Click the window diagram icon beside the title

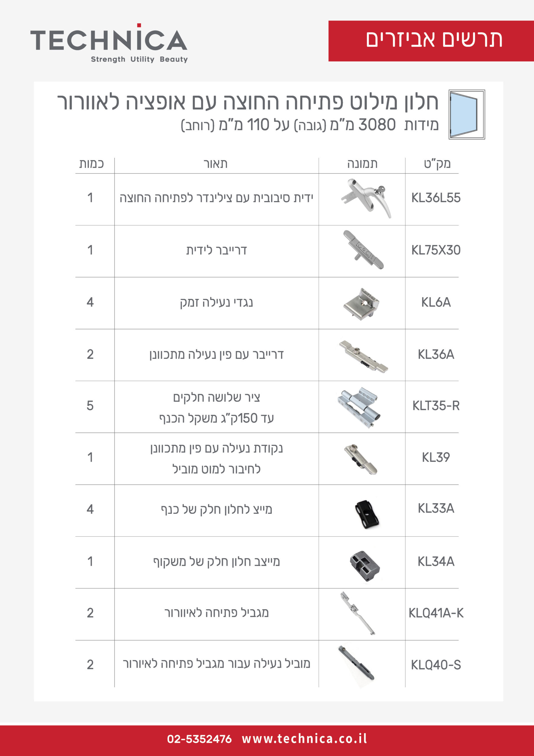[x=466, y=114]
